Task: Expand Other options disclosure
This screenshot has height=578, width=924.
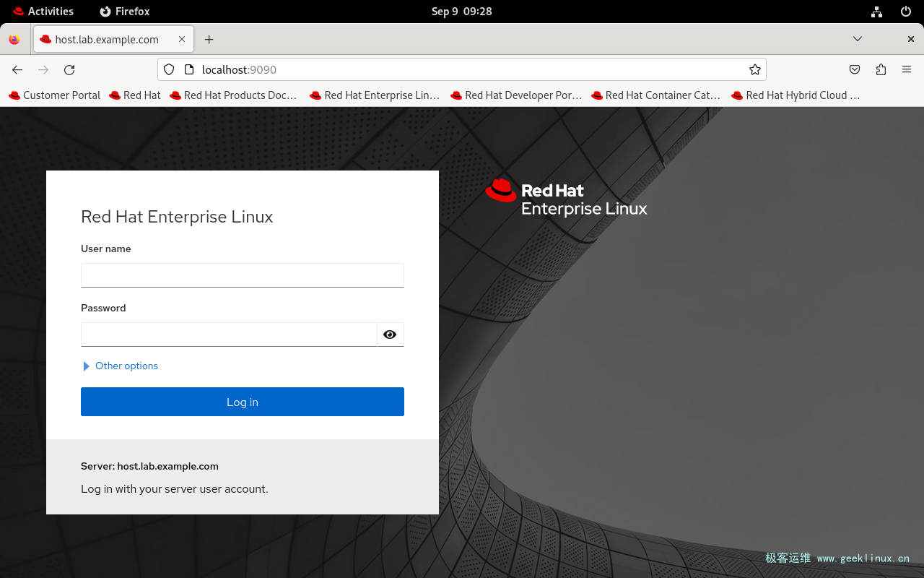Action: pos(121,366)
